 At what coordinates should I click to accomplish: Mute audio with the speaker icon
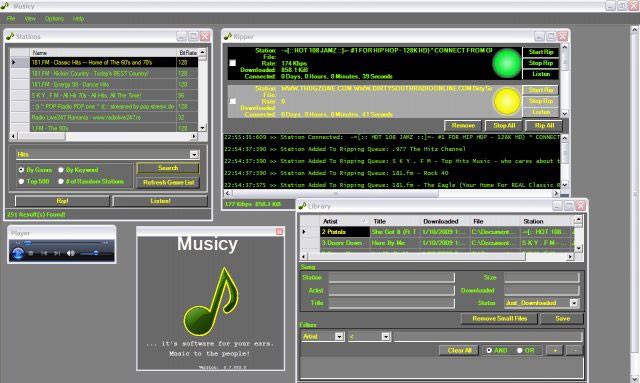[71, 254]
